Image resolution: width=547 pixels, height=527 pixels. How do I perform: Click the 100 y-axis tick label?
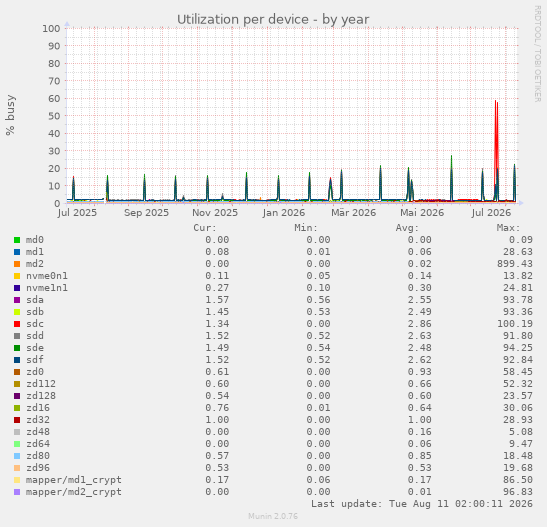tap(51, 29)
